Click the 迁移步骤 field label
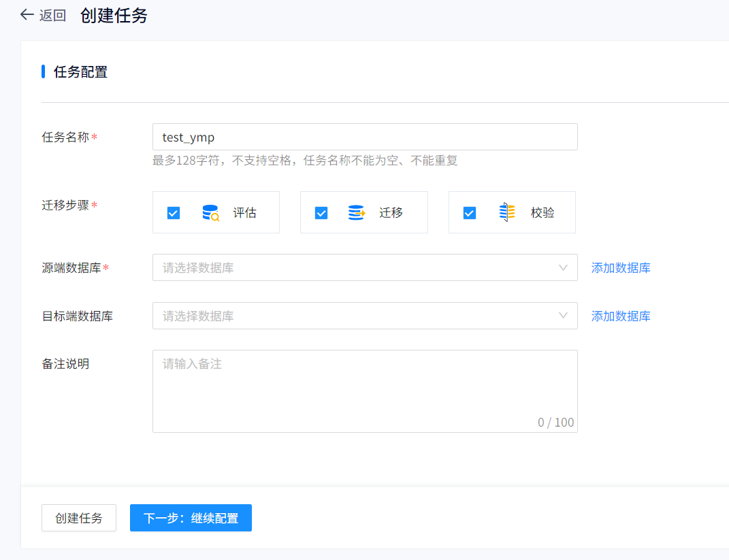Viewport: 729px width, 560px height. pyautogui.click(x=65, y=205)
